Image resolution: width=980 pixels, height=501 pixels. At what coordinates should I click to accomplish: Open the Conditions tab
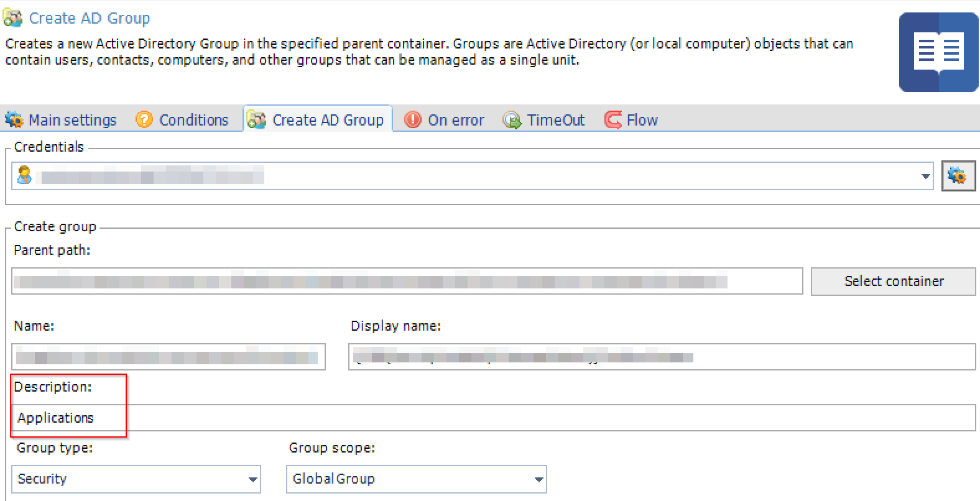point(193,120)
